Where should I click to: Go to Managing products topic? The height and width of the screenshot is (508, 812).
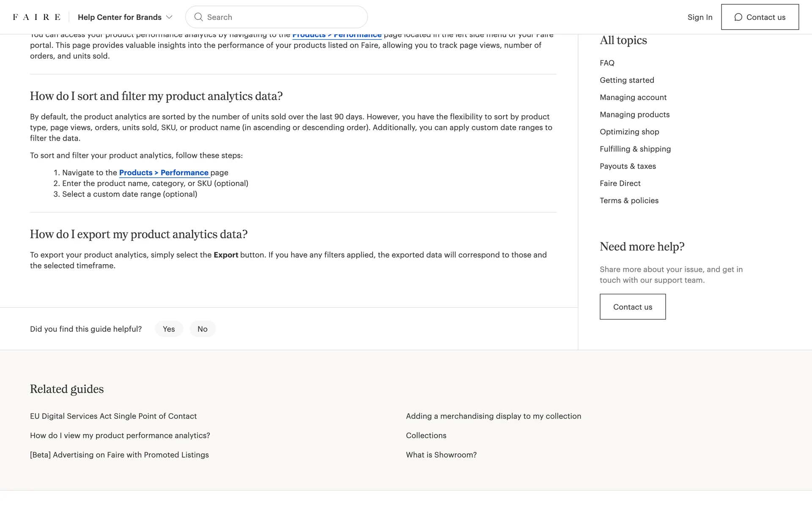[x=634, y=115]
